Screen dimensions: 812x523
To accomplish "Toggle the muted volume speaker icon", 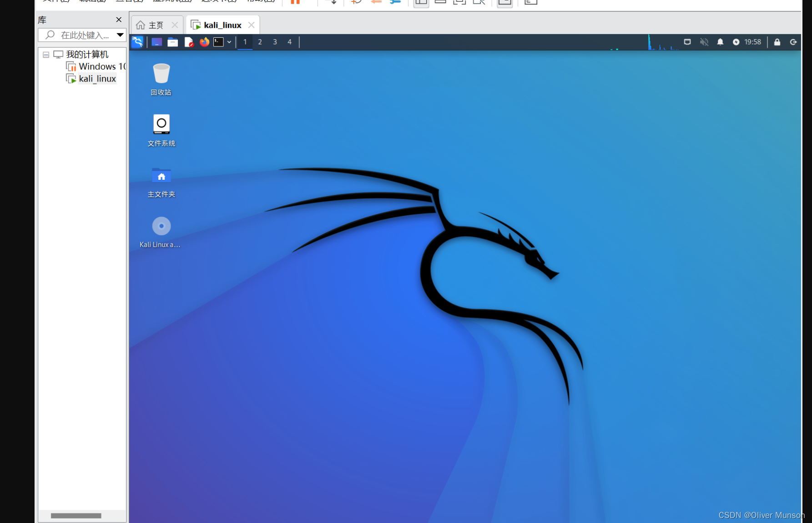I will click(704, 42).
